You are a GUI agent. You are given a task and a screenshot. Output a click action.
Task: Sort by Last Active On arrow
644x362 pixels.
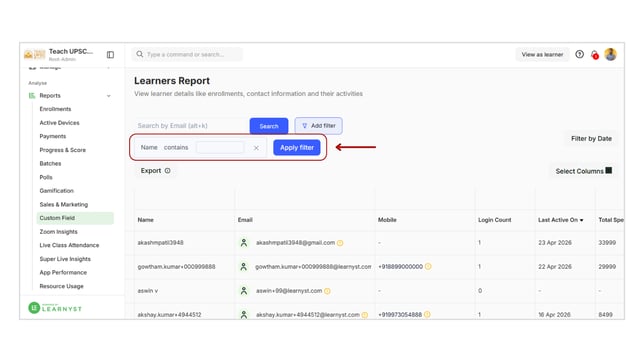(x=582, y=220)
